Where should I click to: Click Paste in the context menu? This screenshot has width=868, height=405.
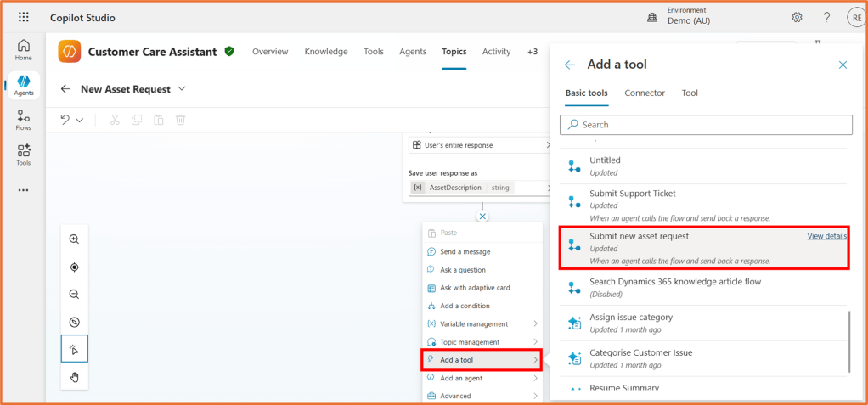(x=482, y=233)
